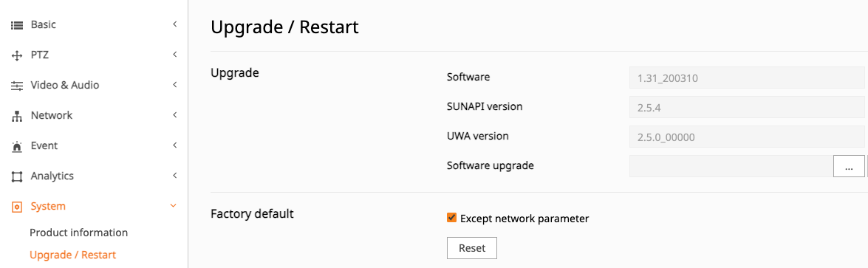Viewport: 868px width, 268px height.
Task: Click the SUNAPI version field
Action: 747,108
